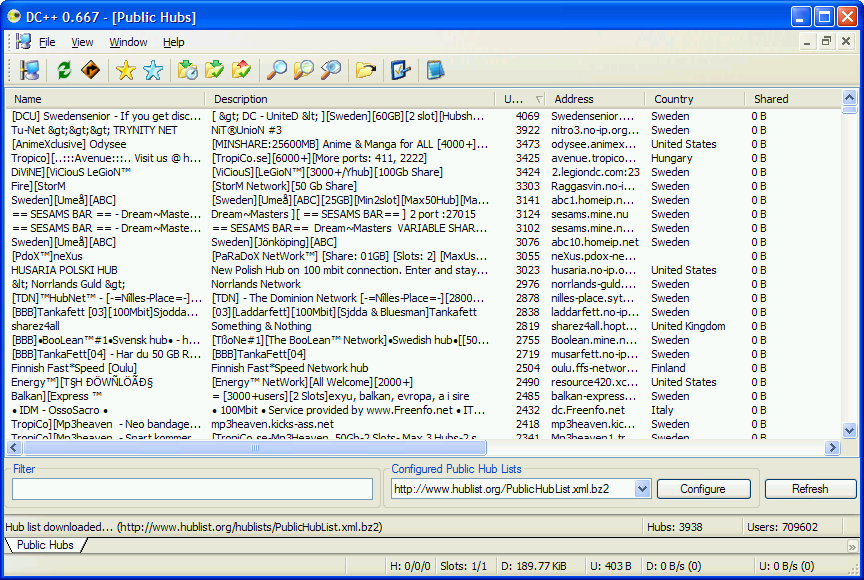The image size is (864, 580).
Task: Open the Help menu
Action: click(174, 42)
